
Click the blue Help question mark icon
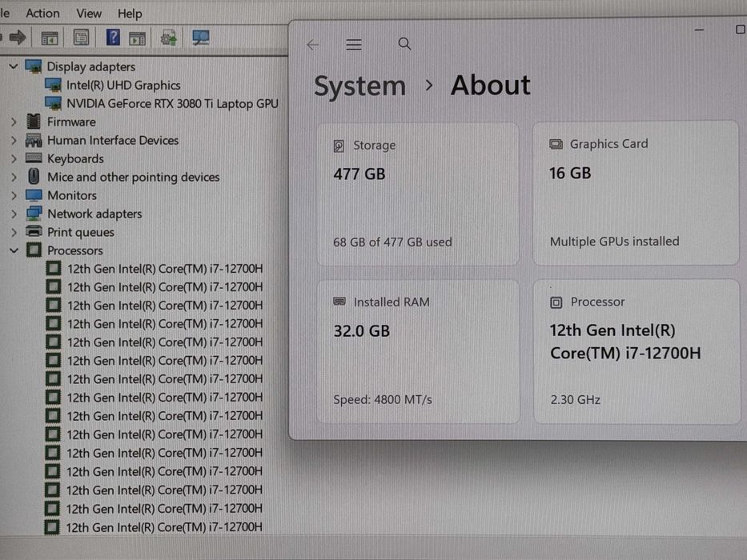113,37
